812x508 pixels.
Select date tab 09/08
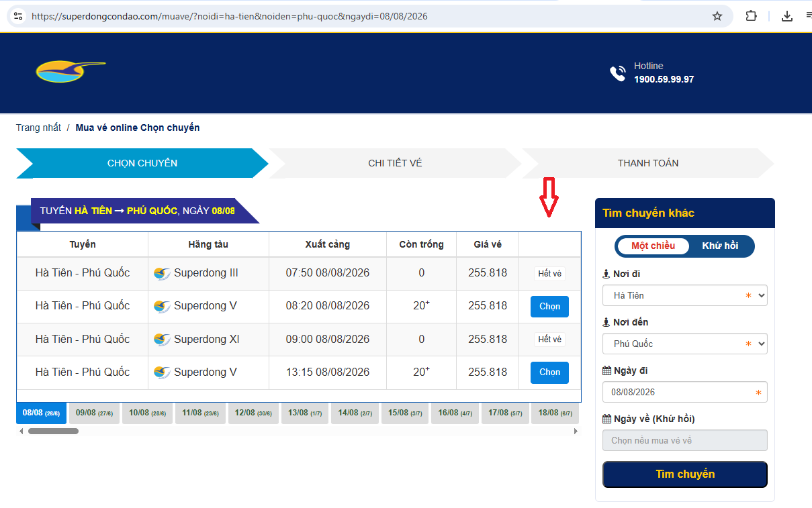(x=94, y=413)
